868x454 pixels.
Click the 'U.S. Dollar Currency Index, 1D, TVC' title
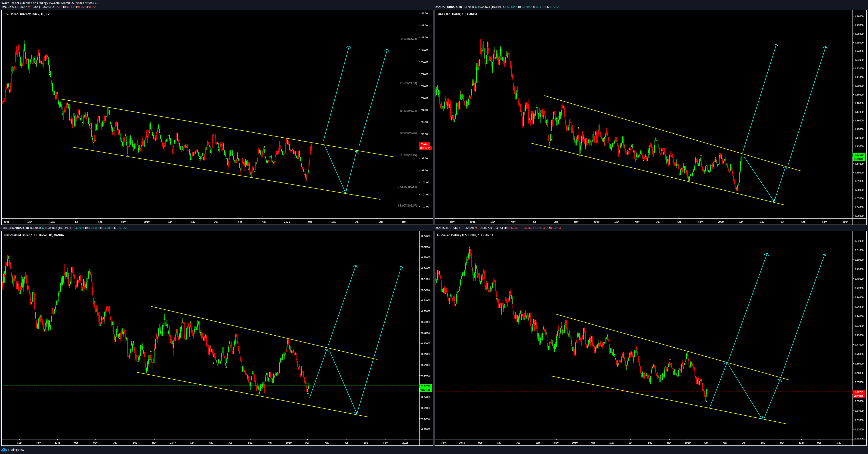tap(27, 14)
